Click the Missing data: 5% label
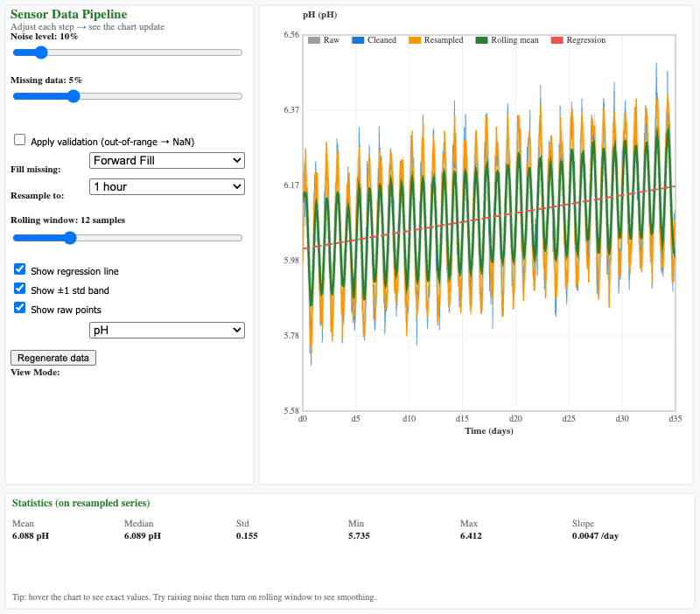This screenshot has height=614, width=700. coord(46,80)
